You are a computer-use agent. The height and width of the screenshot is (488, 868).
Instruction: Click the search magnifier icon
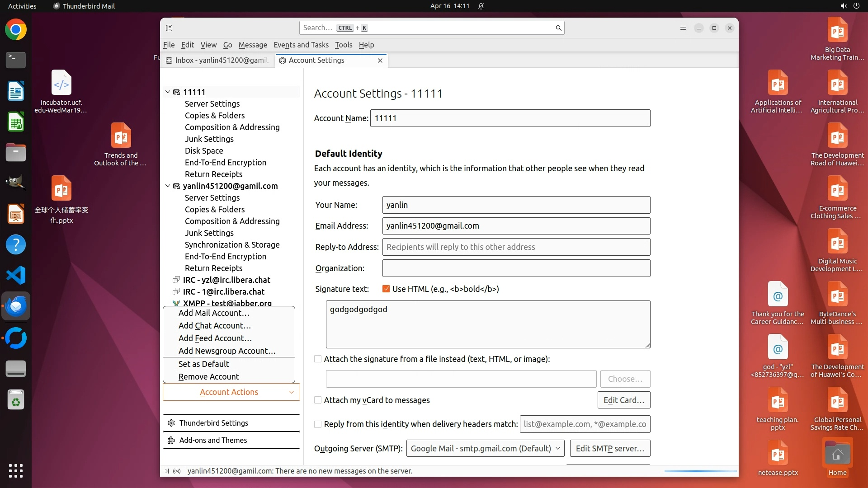(558, 28)
